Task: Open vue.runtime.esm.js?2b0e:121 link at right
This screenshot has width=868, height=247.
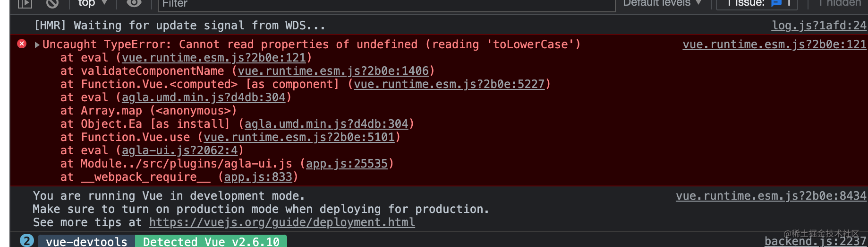Action: (x=774, y=44)
